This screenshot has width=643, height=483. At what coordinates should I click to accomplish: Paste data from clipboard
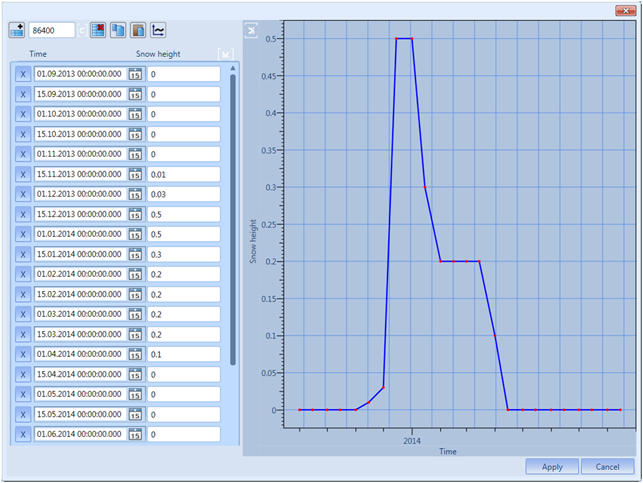click(138, 30)
